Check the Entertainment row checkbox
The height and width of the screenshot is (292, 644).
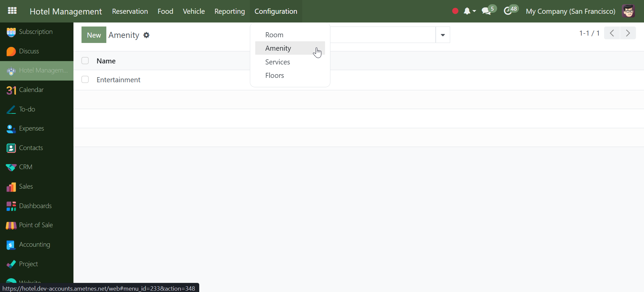(85, 80)
